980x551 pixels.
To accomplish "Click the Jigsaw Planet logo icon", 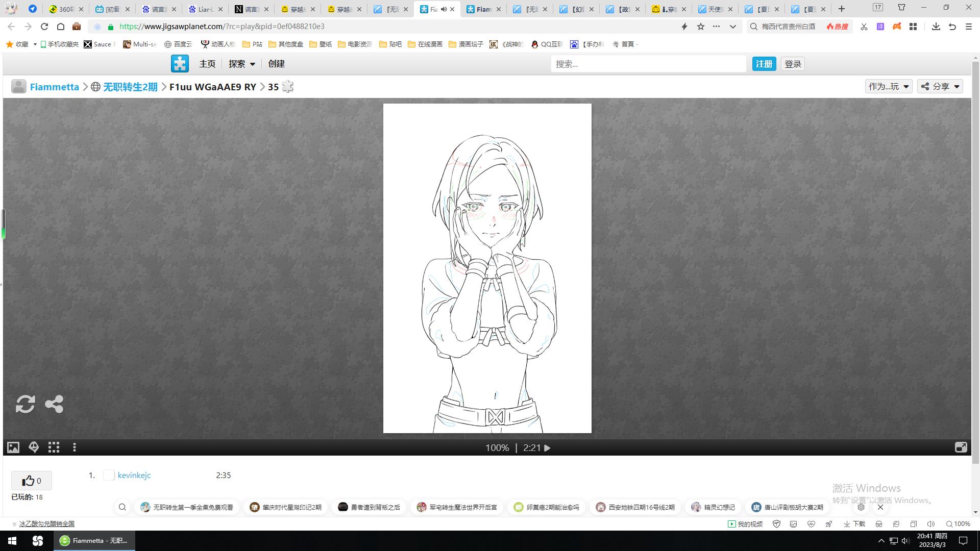I will tap(180, 64).
